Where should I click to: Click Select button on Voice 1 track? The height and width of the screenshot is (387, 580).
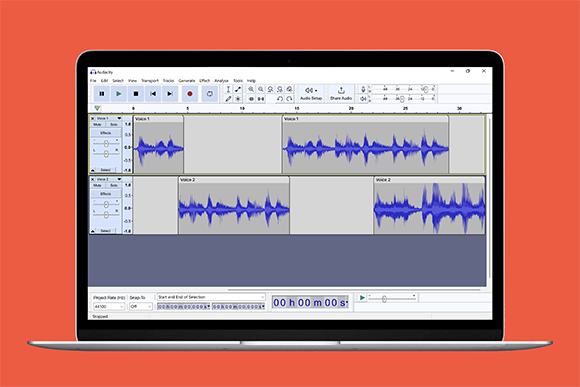(106, 170)
